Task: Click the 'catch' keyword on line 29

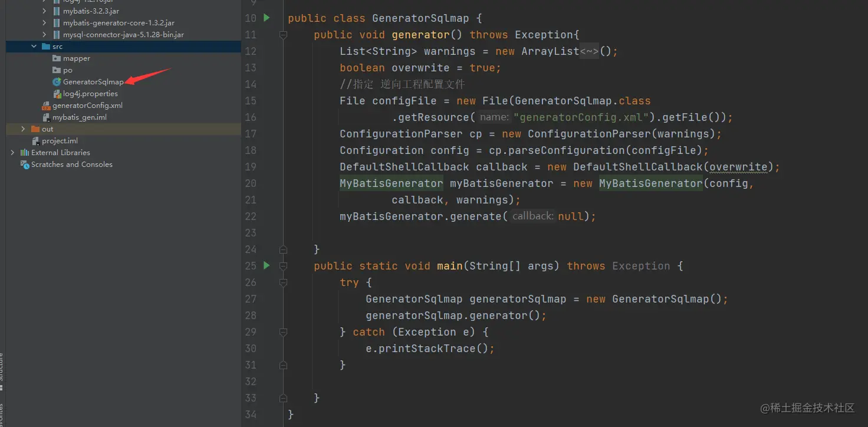Action: pyautogui.click(x=369, y=332)
